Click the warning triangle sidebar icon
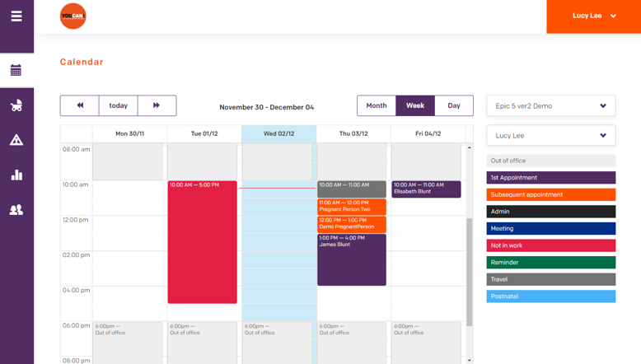This screenshot has height=364, width=641. click(x=16, y=140)
